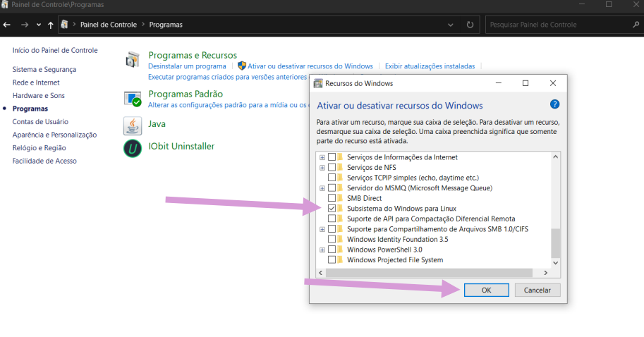The image size is (644, 337).
Task: Click Alterar as configurações padrão para a mídia
Action: (x=228, y=105)
